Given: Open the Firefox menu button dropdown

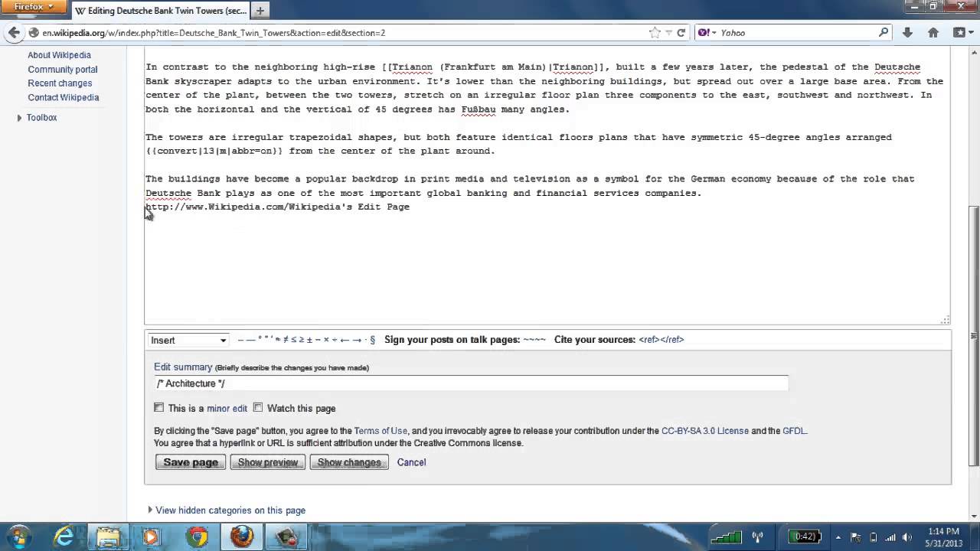Looking at the screenshot, I should [34, 7].
